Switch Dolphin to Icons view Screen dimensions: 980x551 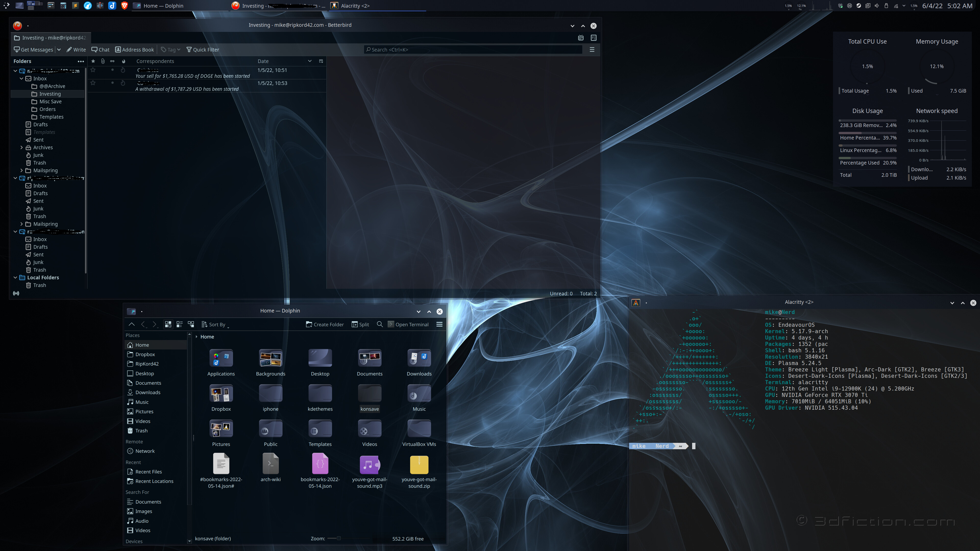(x=168, y=324)
